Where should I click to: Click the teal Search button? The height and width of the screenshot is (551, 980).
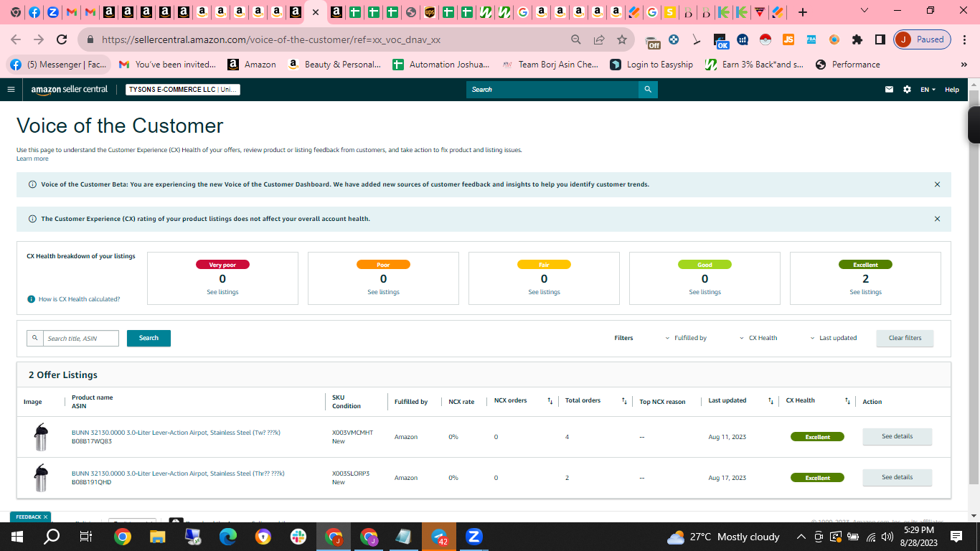coord(149,338)
